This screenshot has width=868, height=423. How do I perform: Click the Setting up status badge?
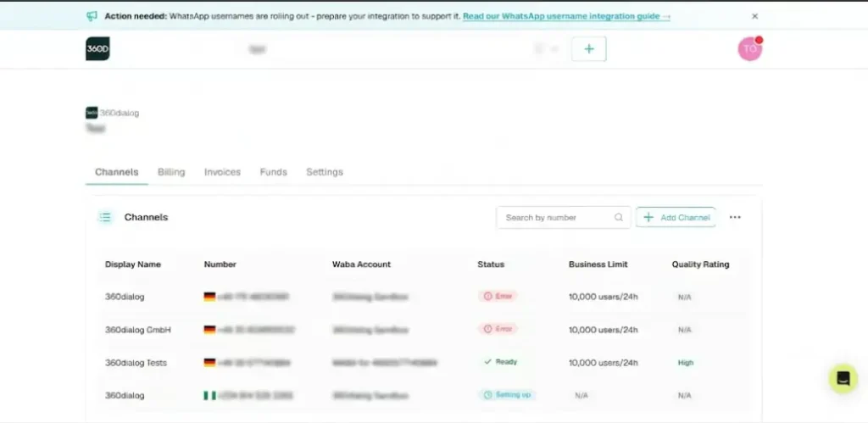[x=507, y=395]
